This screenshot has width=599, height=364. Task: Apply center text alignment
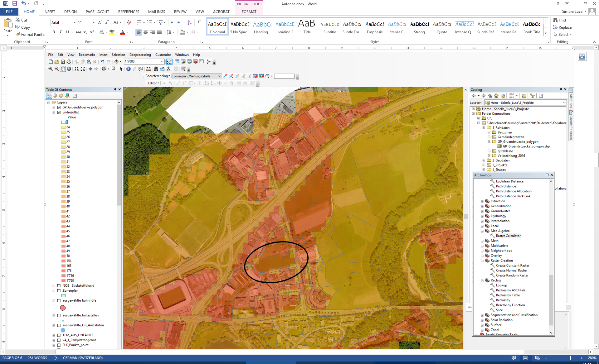pos(146,32)
